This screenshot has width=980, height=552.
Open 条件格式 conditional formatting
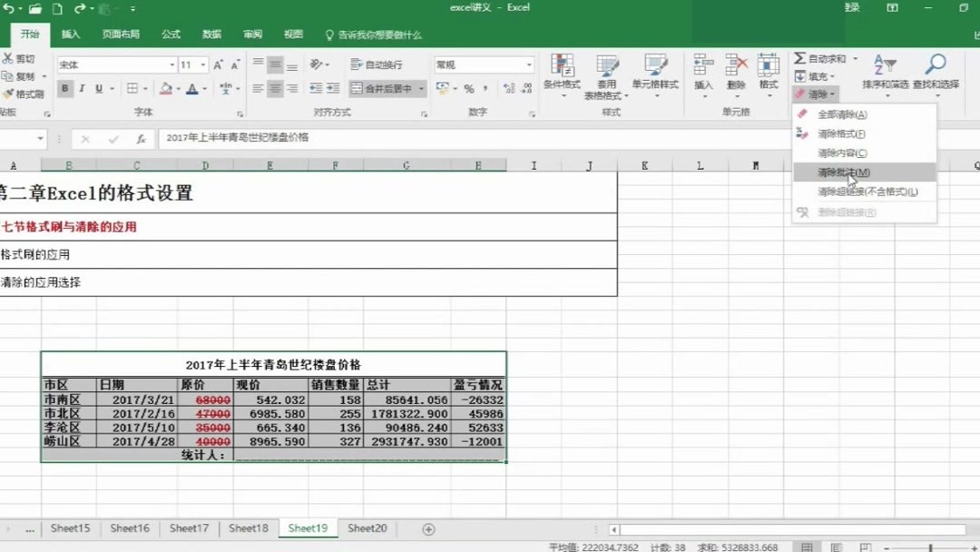[x=563, y=73]
